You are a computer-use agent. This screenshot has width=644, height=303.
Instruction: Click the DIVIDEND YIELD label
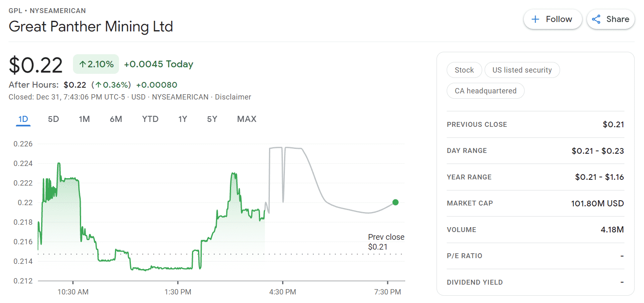474,282
